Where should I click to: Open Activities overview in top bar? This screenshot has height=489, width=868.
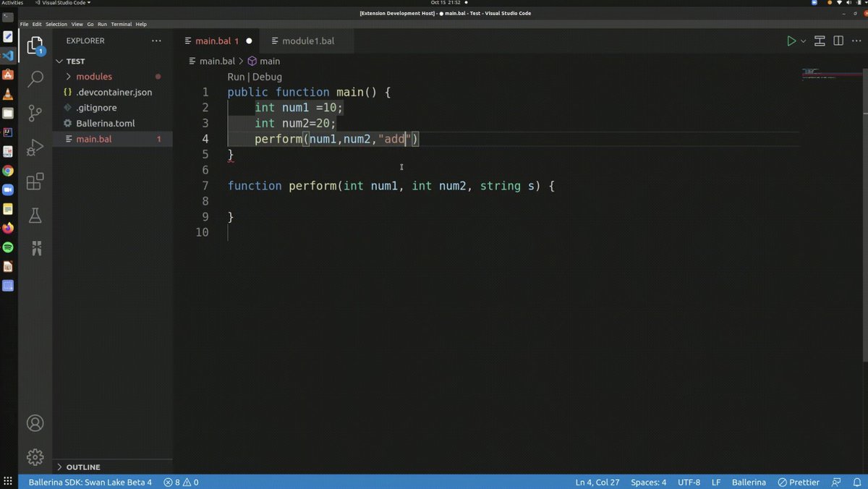(x=12, y=3)
